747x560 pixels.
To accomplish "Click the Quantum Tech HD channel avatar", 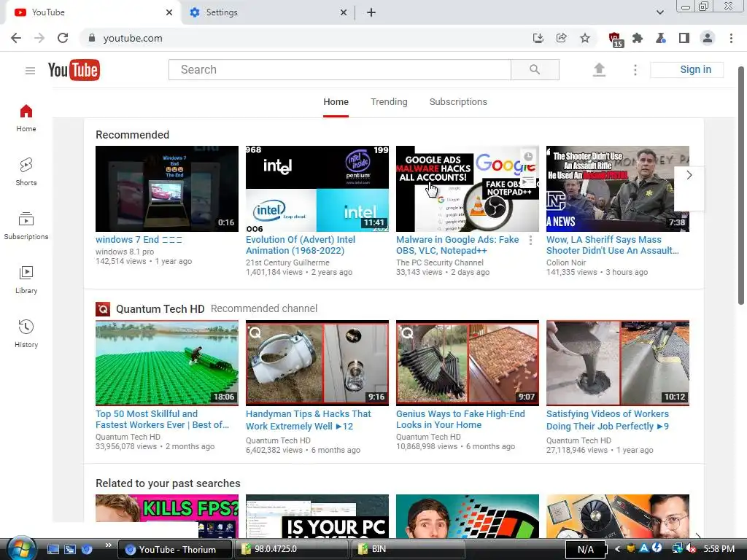I will (103, 309).
